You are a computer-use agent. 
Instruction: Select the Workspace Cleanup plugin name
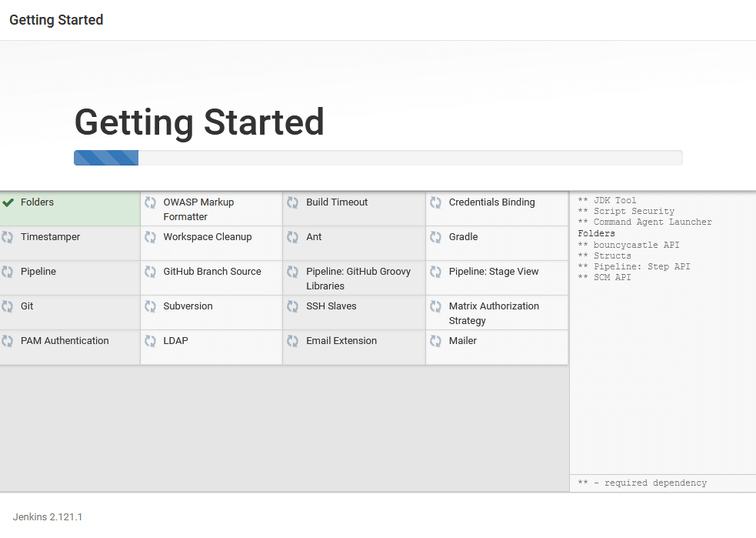pos(208,237)
